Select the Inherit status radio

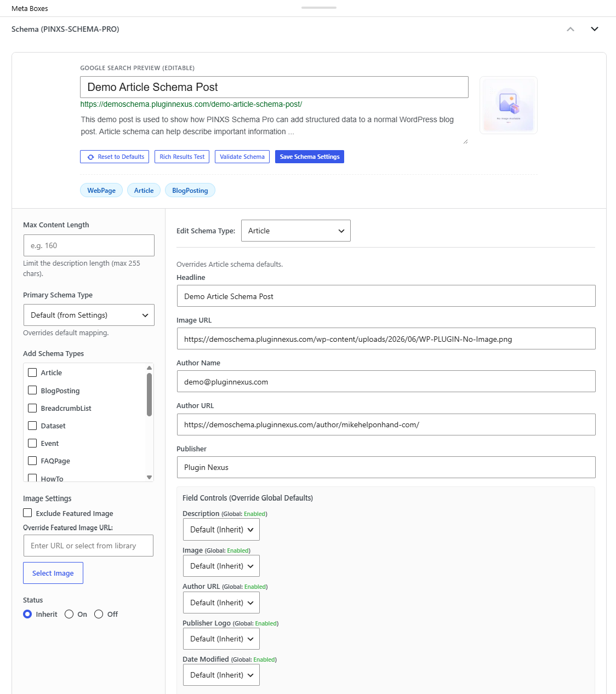click(x=27, y=614)
